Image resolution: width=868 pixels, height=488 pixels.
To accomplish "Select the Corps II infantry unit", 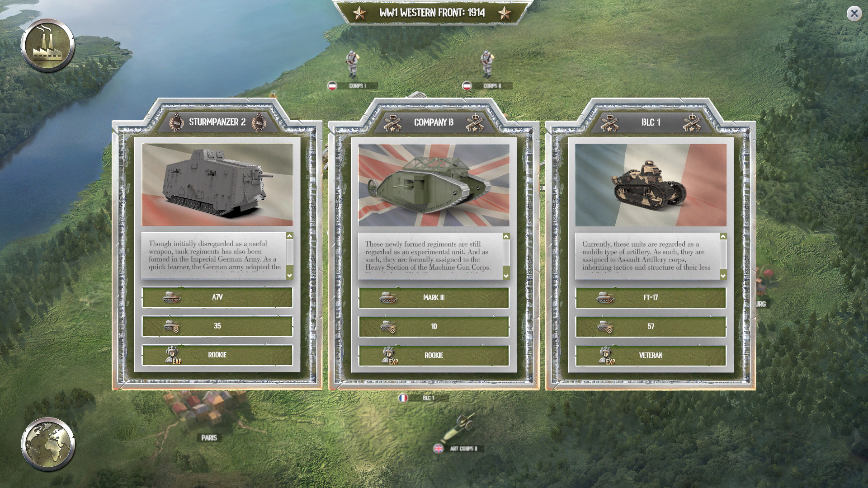I will tap(486, 64).
